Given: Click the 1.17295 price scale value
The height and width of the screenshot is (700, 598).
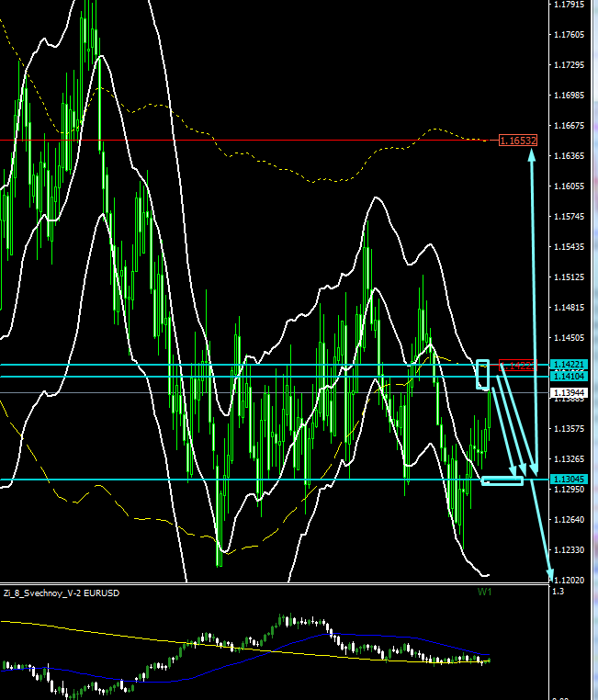Looking at the screenshot, I should pos(570,65).
